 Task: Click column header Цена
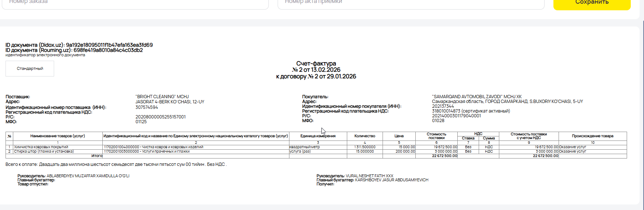(399, 136)
